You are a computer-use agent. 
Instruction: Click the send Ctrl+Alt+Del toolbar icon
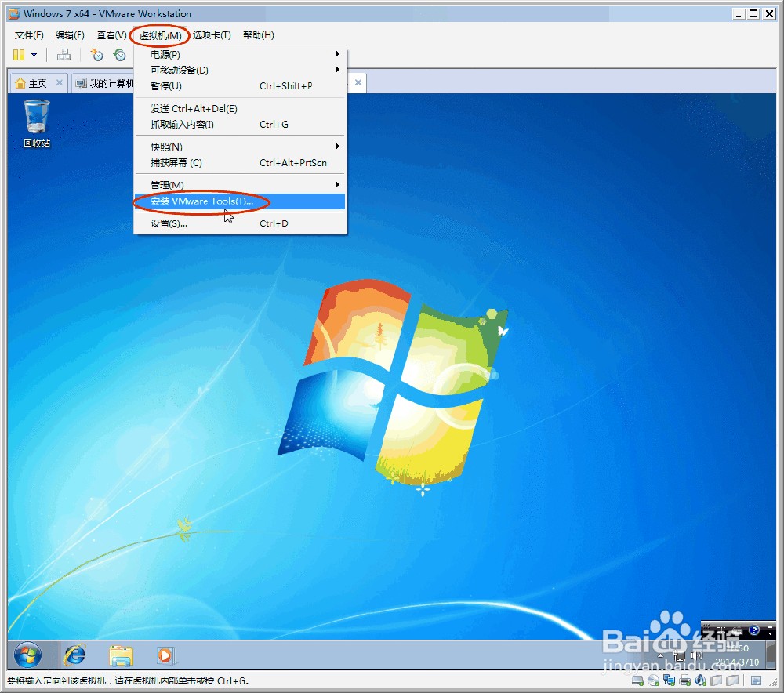64,55
